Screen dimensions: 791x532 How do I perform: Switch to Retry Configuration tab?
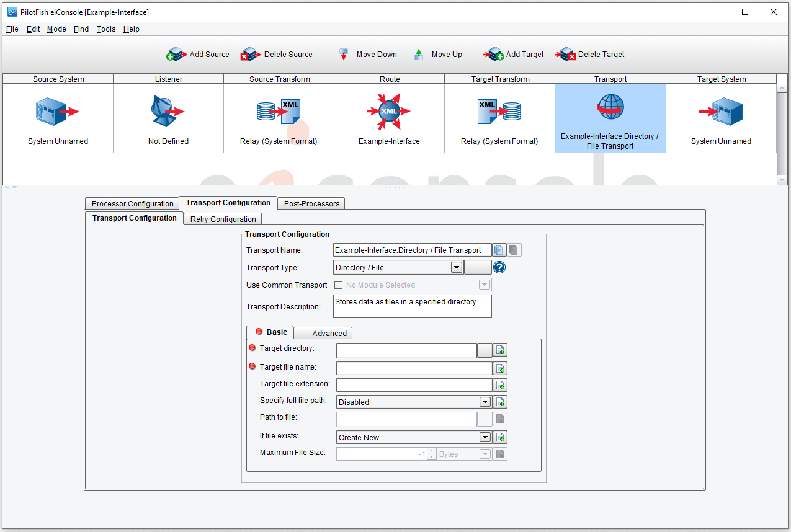(223, 219)
